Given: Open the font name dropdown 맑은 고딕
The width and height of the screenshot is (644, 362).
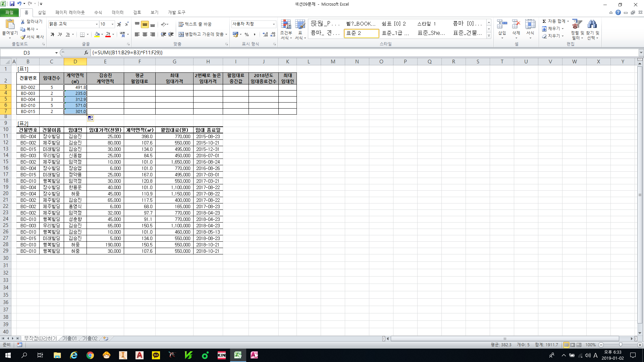Looking at the screenshot, I should pos(97,24).
